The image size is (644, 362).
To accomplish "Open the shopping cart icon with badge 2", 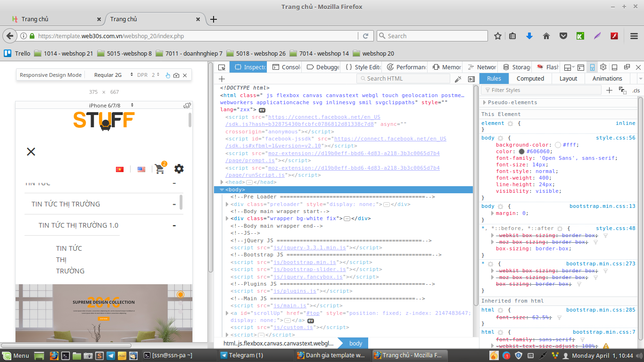I will point(160,168).
